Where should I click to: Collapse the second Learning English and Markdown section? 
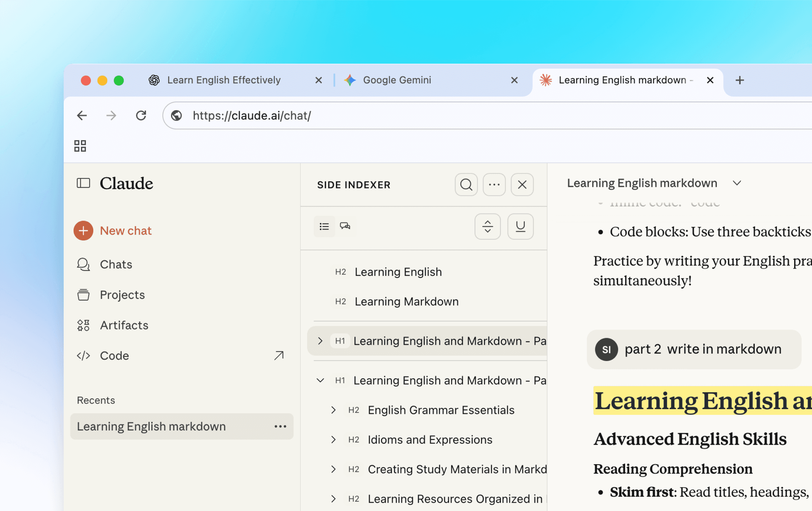[320, 380]
